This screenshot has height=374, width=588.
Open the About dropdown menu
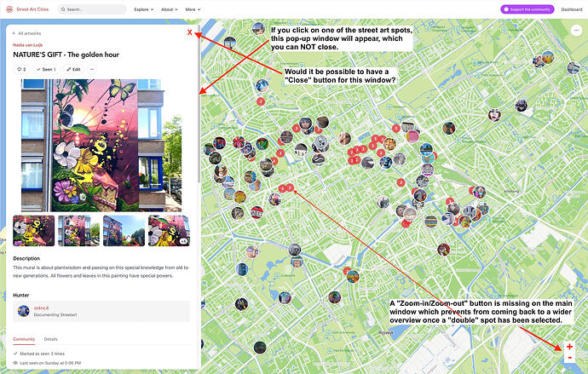coord(169,9)
